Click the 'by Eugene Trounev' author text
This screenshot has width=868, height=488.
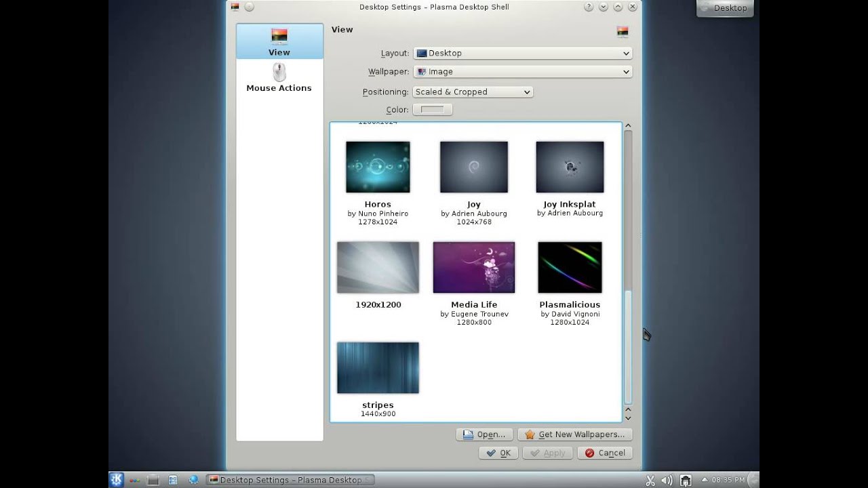point(474,314)
